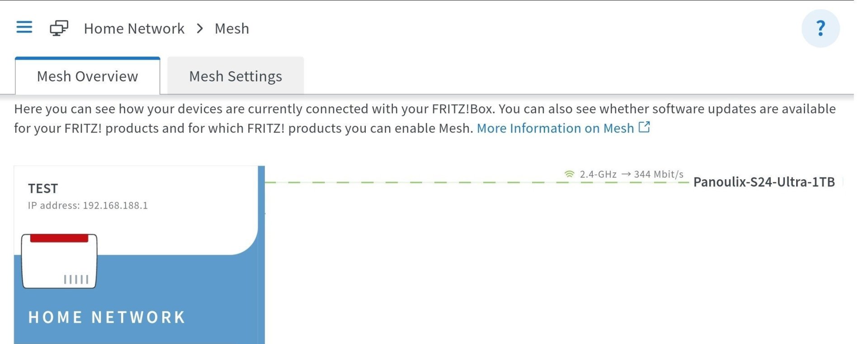Click the green Wi-Fi signal icon
868x344 pixels.
569,174
